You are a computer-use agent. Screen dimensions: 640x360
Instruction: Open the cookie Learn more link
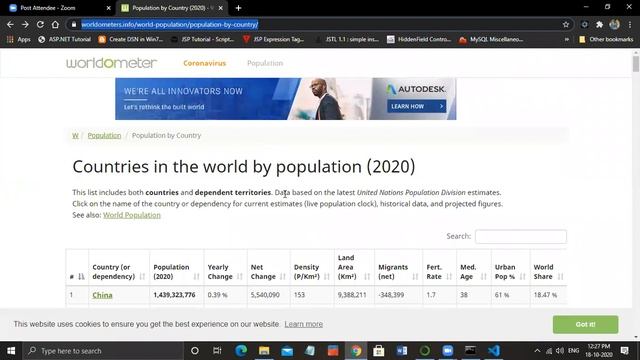(304, 324)
